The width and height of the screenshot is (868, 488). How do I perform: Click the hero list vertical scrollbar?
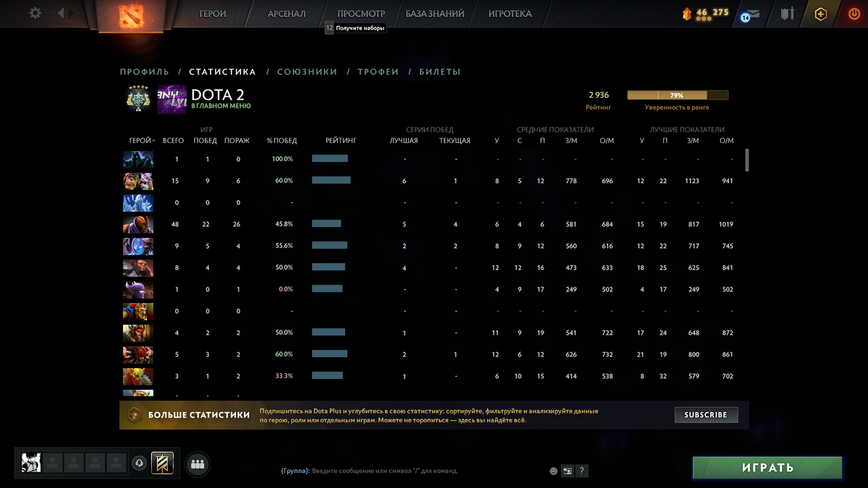[x=747, y=160]
